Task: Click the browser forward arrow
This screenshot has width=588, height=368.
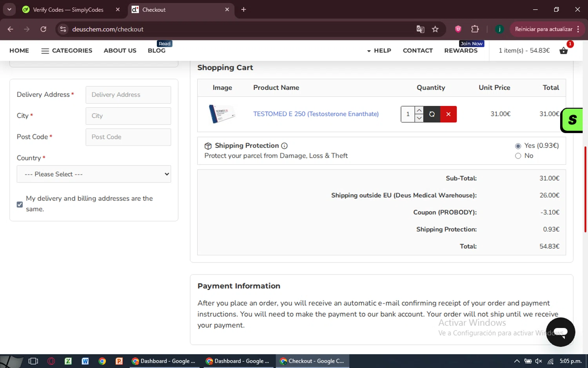Action: [27, 29]
